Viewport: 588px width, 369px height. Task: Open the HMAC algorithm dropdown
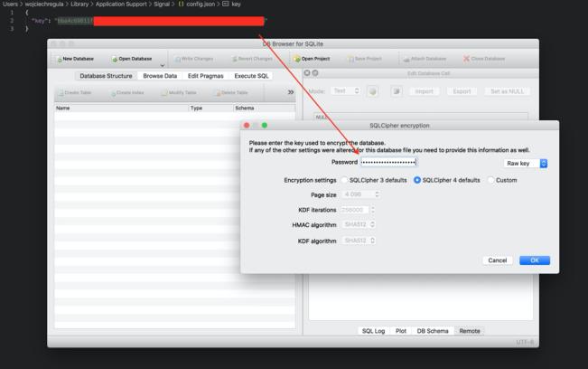[359, 224]
